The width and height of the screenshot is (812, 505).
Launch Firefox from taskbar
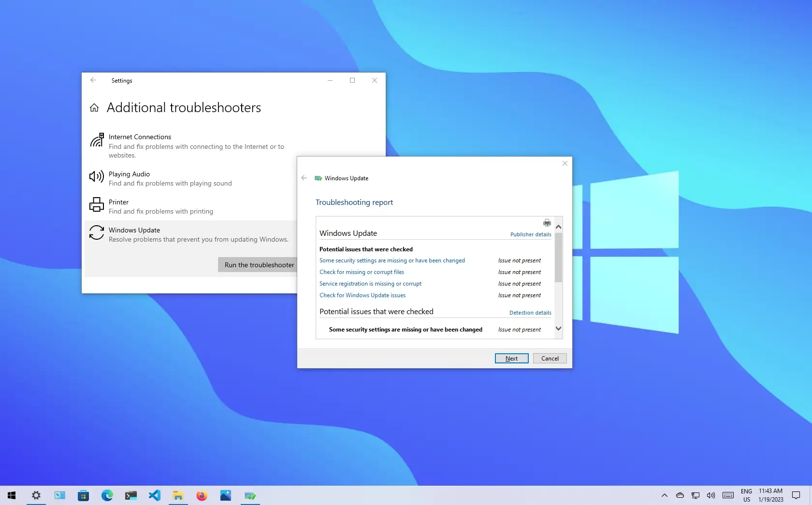[x=202, y=495]
